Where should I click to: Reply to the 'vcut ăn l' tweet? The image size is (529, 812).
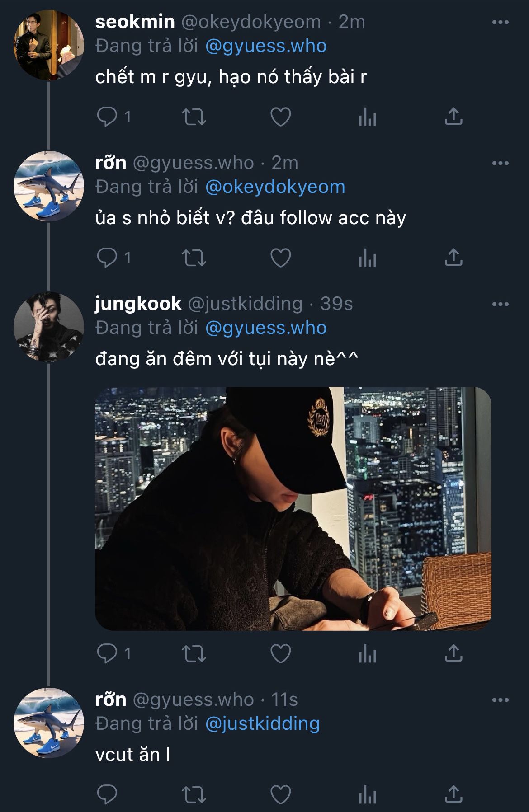[108, 794]
